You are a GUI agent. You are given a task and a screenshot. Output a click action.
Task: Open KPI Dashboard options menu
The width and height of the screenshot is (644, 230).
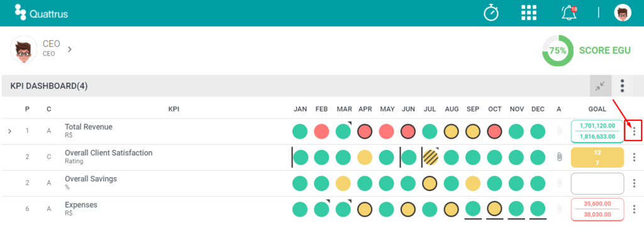623,86
